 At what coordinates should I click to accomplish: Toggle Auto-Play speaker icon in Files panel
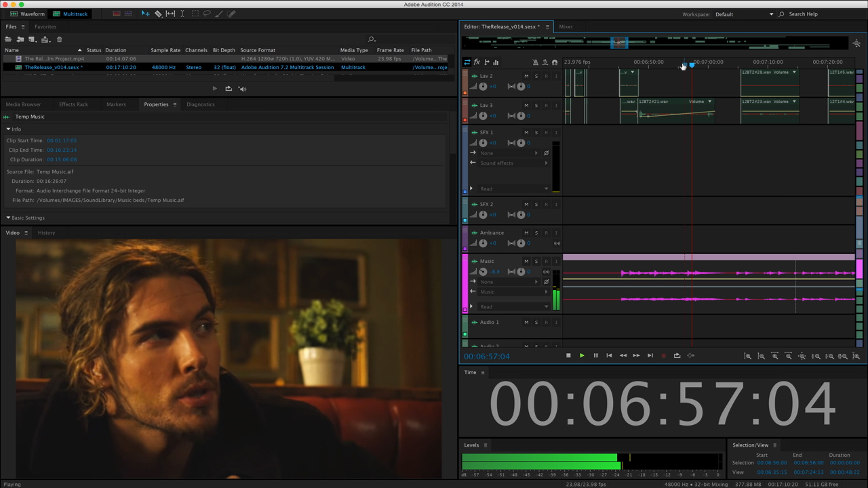pos(242,89)
